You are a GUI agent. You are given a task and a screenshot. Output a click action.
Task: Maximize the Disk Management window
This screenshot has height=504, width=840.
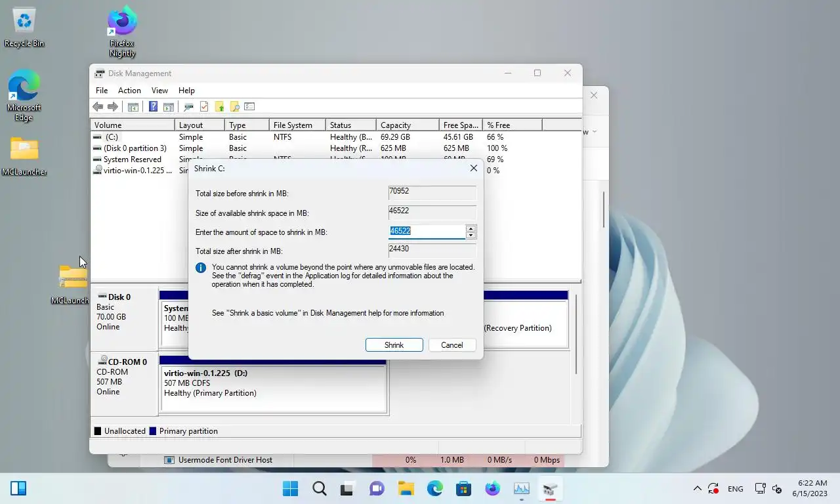click(x=537, y=73)
